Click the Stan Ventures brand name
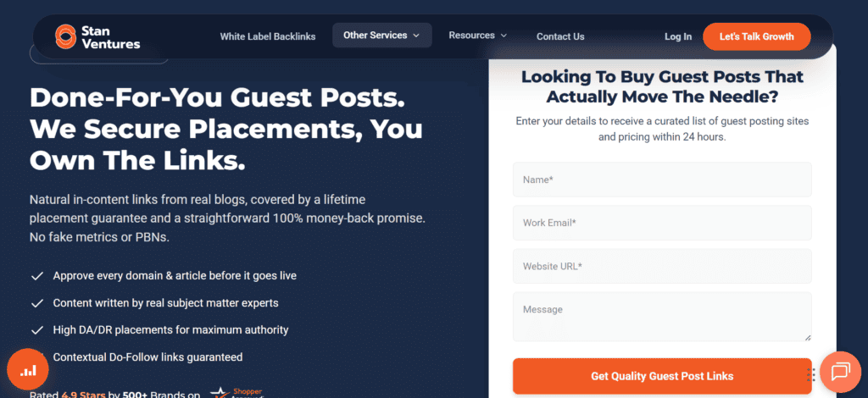Viewport: 868px width, 398px height. (x=111, y=37)
